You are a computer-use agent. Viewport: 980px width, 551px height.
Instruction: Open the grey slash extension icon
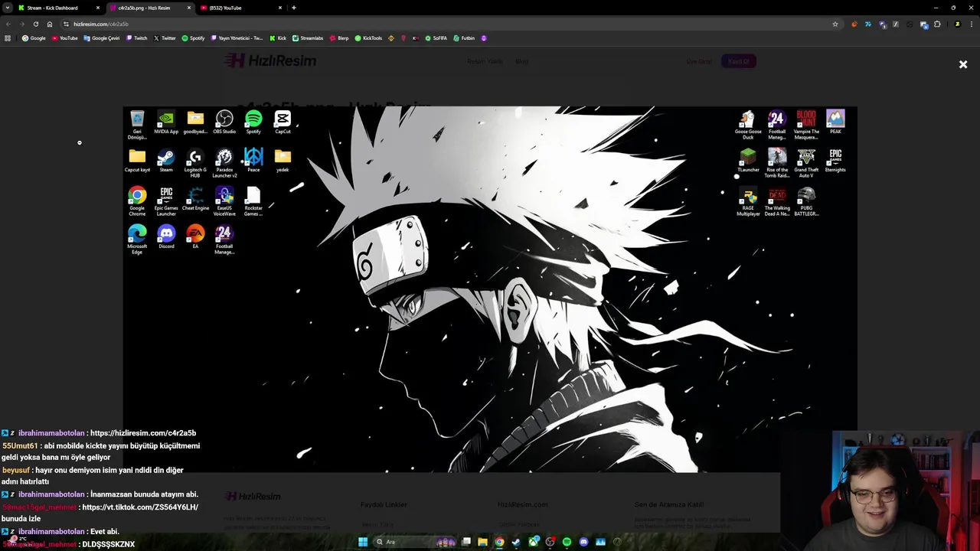(896, 24)
